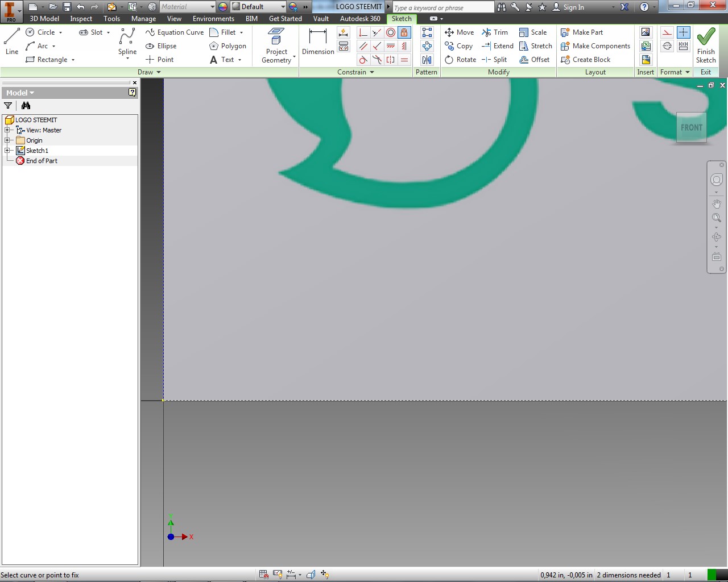The height and width of the screenshot is (582, 728).
Task: Open the Fillet dropdown arrow
Action: (x=242, y=33)
